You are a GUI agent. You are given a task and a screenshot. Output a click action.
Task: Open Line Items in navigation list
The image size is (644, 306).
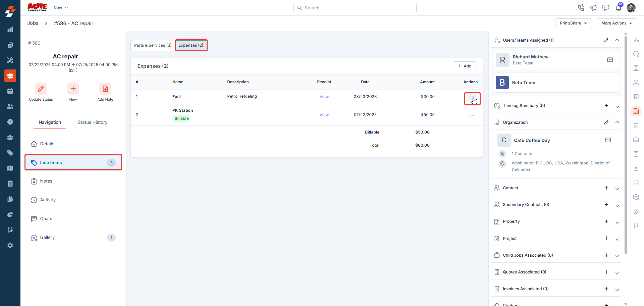click(73, 162)
